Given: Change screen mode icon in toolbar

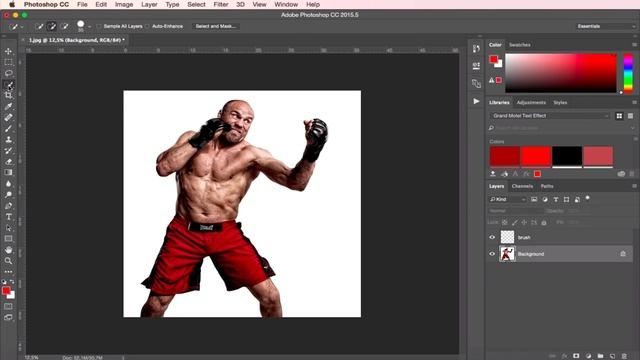Looking at the screenshot, I should pos(8,318).
